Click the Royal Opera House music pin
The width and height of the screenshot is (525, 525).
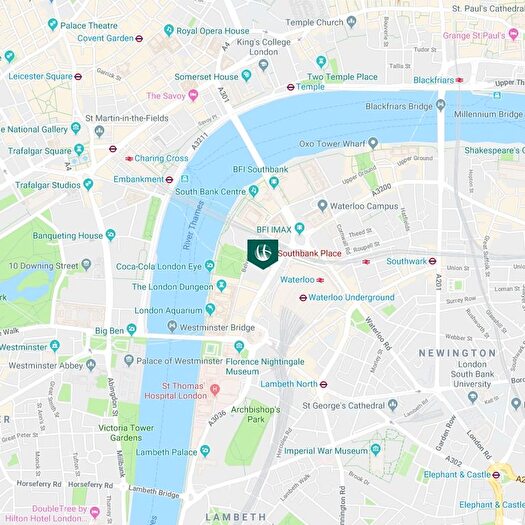(169, 30)
